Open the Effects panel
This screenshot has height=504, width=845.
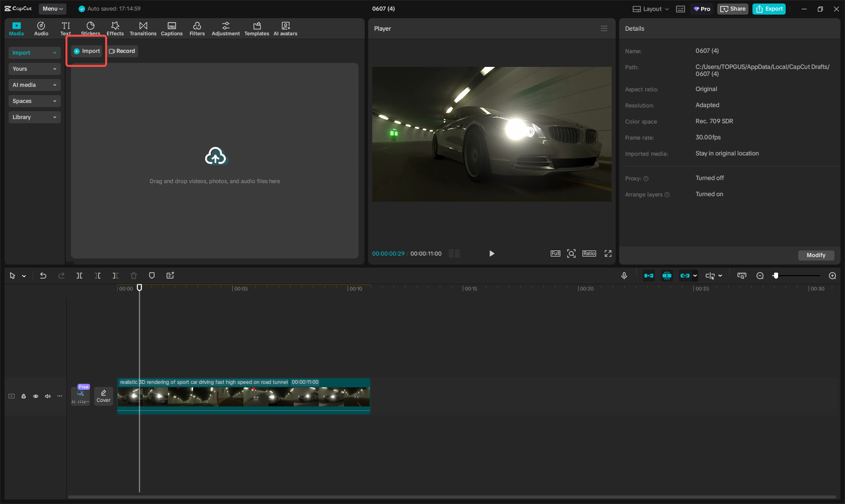[x=115, y=28]
